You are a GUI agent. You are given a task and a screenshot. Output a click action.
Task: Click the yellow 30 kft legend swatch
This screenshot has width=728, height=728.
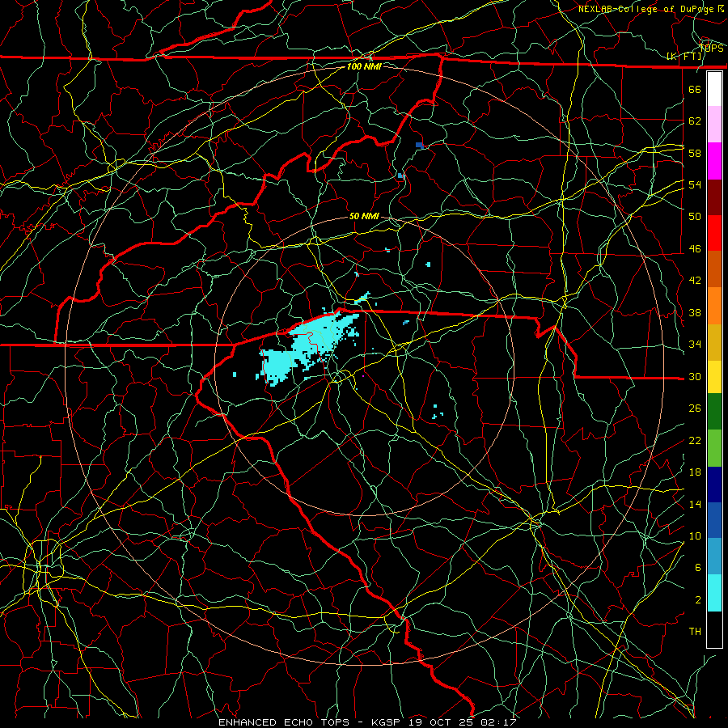[x=714, y=377]
